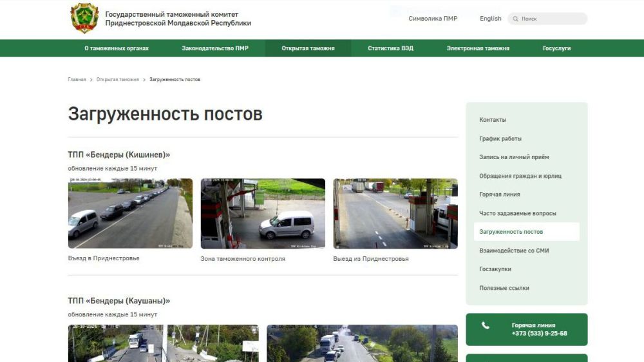Open Часто задаваемые вопросы page
The height and width of the screenshot is (362, 644).
(518, 213)
